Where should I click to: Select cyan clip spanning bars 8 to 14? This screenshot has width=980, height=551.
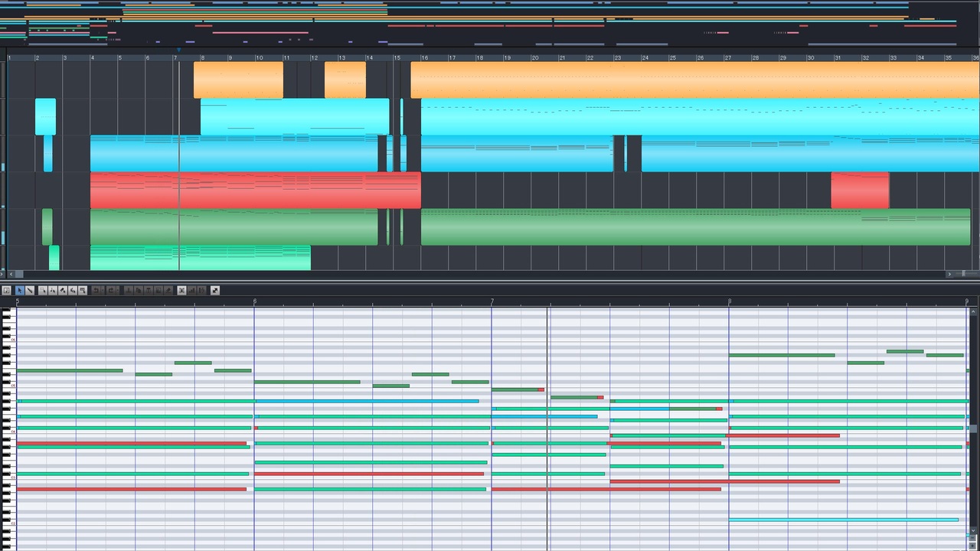pyautogui.click(x=295, y=116)
